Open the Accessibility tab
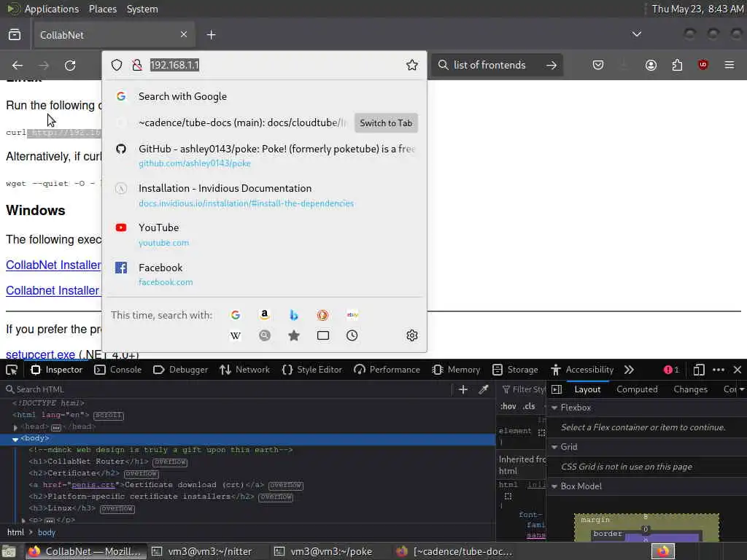This screenshot has height=560, width=747. pos(581,370)
